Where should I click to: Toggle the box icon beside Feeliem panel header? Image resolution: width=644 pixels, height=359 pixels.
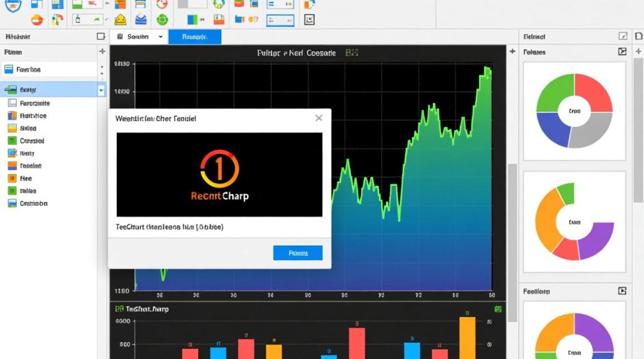point(622,291)
